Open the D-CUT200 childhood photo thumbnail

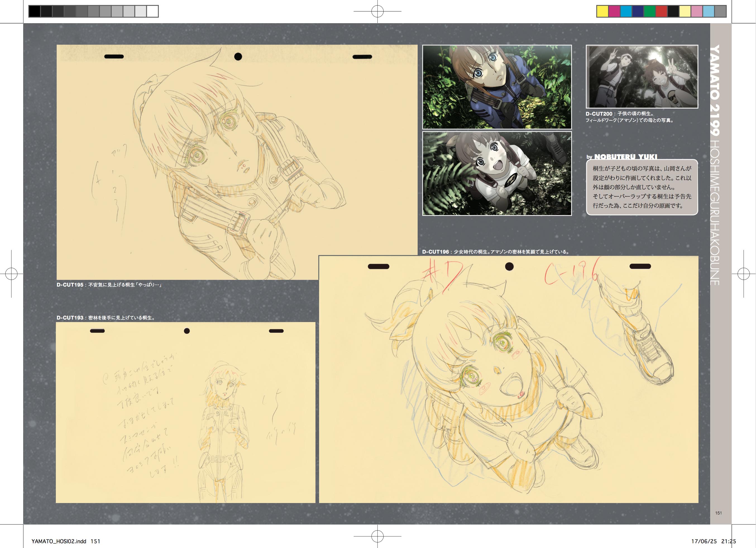(642, 76)
